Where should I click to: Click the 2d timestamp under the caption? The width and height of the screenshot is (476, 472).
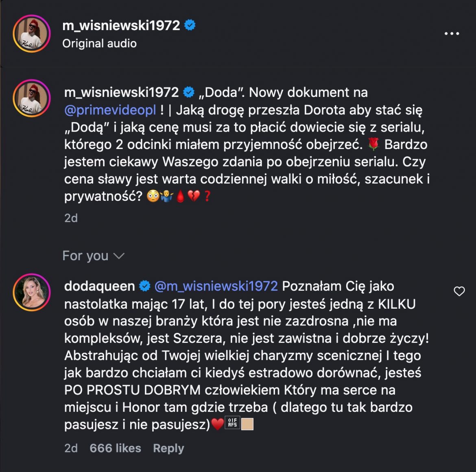71,218
